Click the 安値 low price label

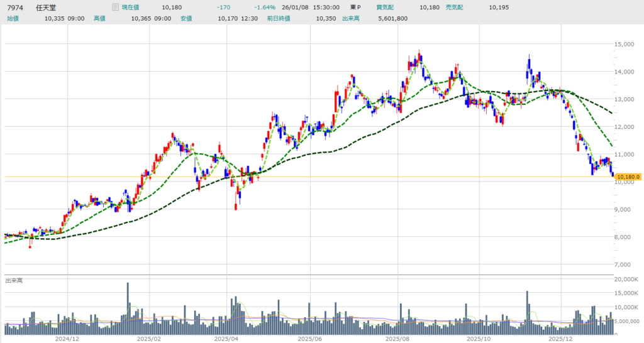pyautogui.click(x=186, y=19)
